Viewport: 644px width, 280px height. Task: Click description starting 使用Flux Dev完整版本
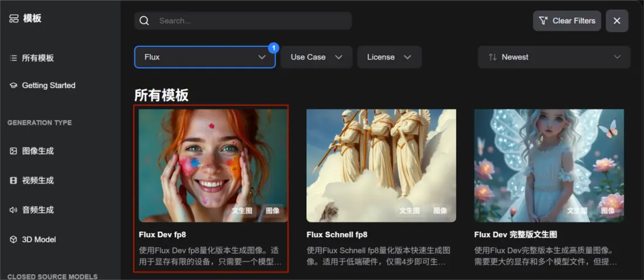click(x=546, y=256)
